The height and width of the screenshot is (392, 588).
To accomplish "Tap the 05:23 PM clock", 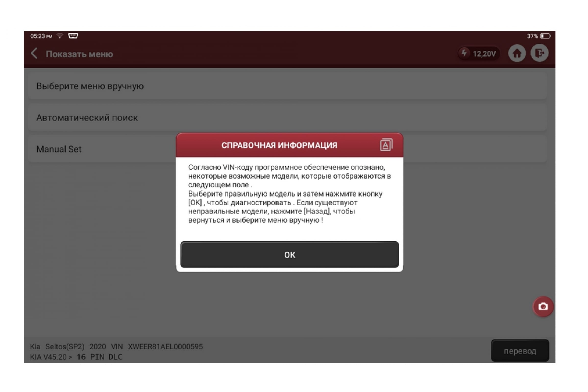I will coord(41,36).
